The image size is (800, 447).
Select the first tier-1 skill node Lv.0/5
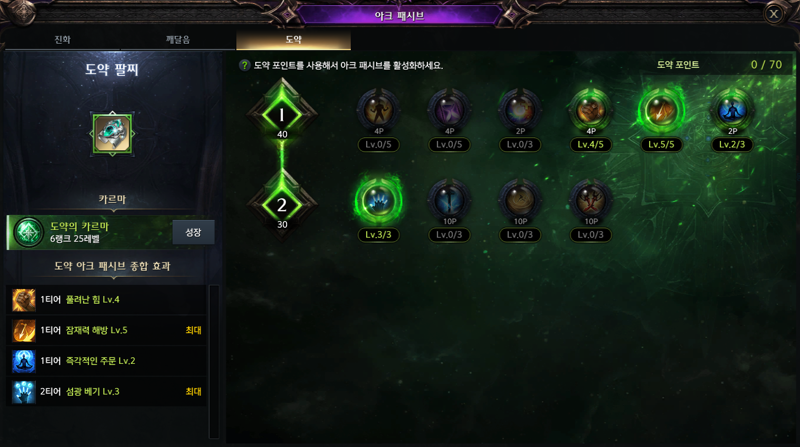(x=378, y=110)
